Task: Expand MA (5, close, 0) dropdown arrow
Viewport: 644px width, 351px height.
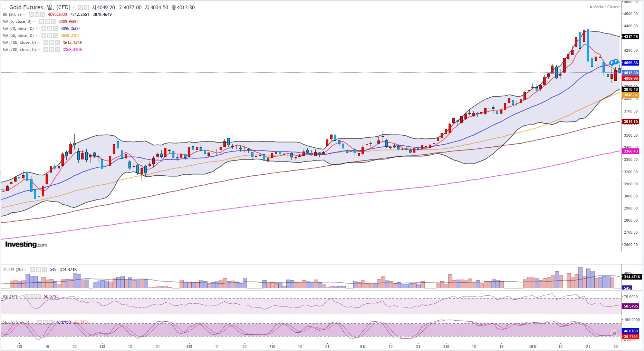Action: 34,21
